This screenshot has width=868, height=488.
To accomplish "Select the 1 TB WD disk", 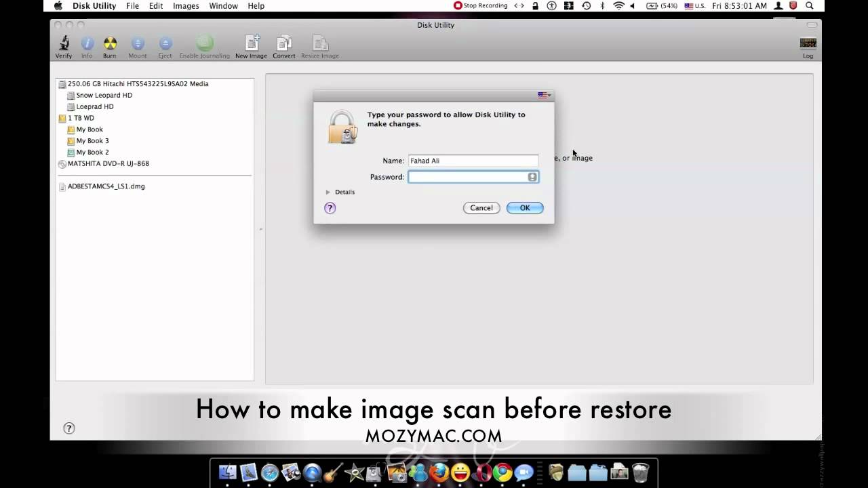I will click(81, 118).
